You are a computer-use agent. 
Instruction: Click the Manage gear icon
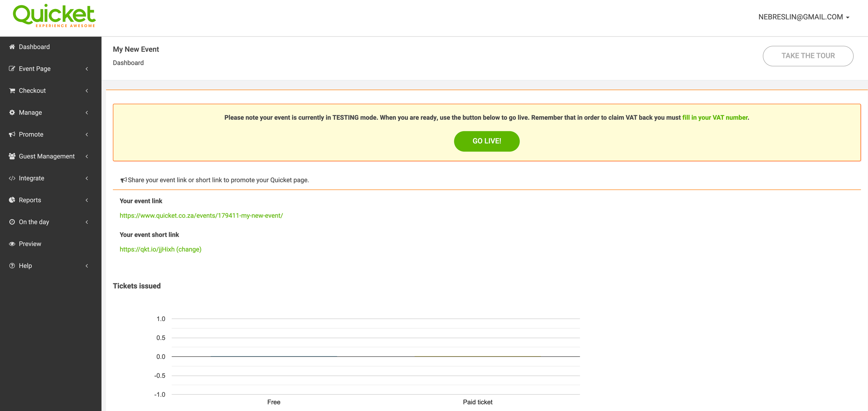(x=12, y=112)
